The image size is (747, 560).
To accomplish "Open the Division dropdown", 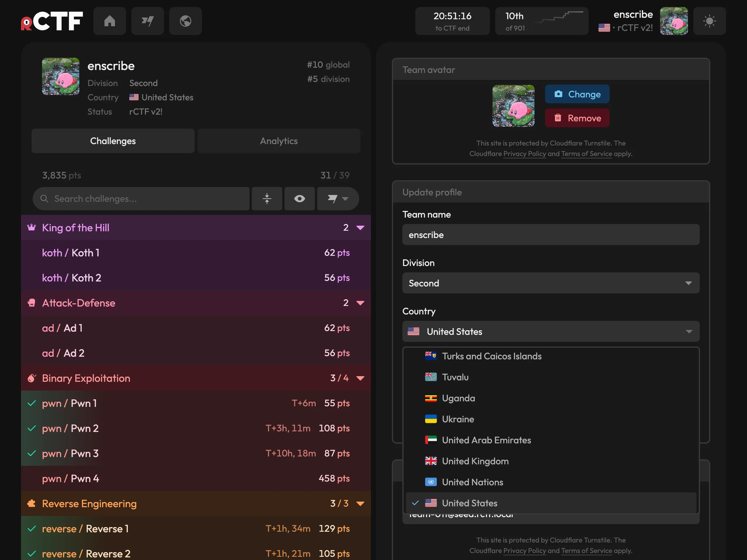I will (551, 283).
